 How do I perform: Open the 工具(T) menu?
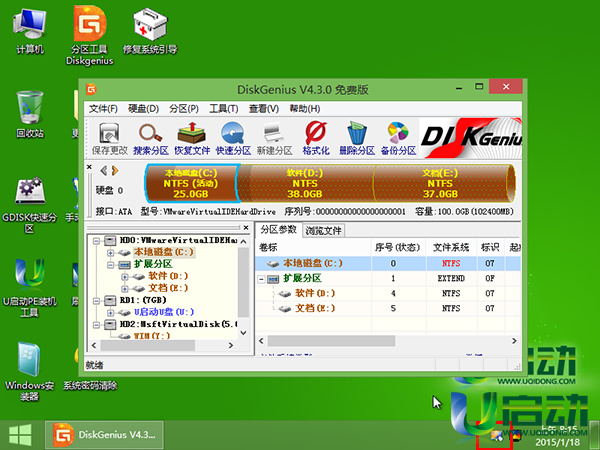(x=223, y=109)
